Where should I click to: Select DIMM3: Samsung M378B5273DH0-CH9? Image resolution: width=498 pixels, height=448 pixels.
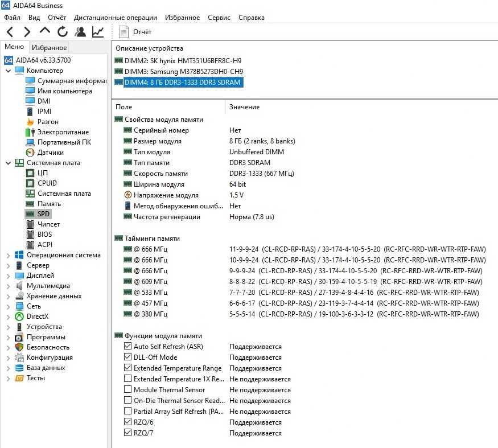click(x=184, y=72)
